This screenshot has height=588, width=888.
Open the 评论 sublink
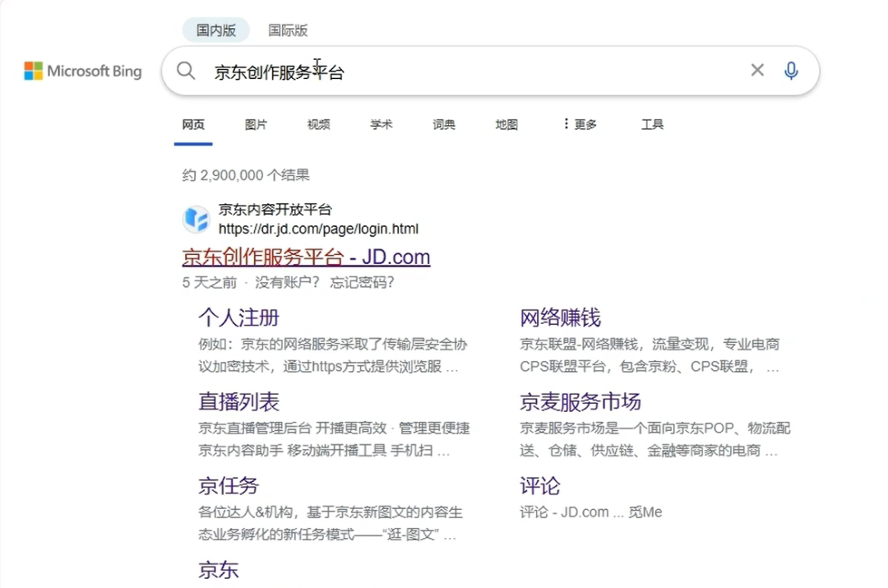pos(539,485)
